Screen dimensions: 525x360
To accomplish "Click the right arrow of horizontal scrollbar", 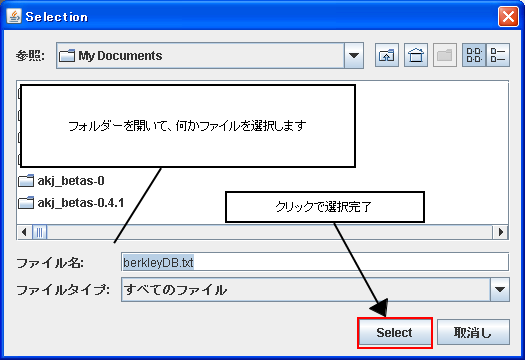I will (501, 232).
